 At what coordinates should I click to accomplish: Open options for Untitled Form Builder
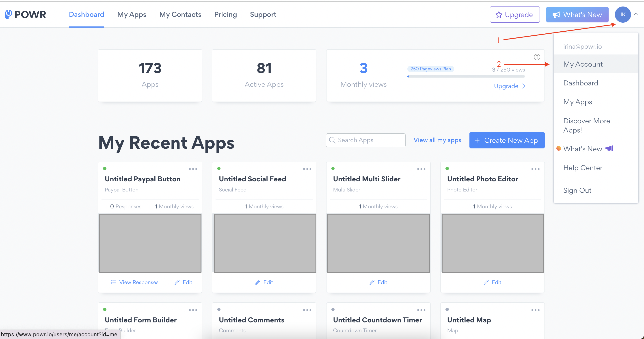coord(193,310)
